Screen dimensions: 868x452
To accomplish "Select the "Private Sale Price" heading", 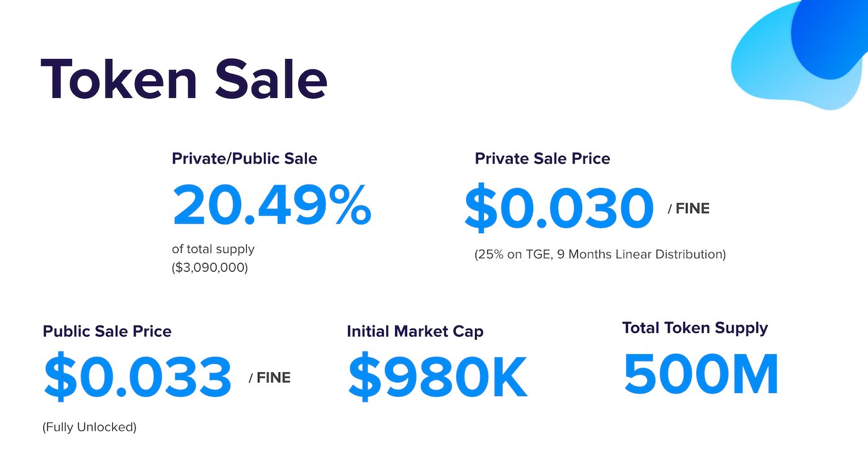I will pyautogui.click(x=542, y=159).
